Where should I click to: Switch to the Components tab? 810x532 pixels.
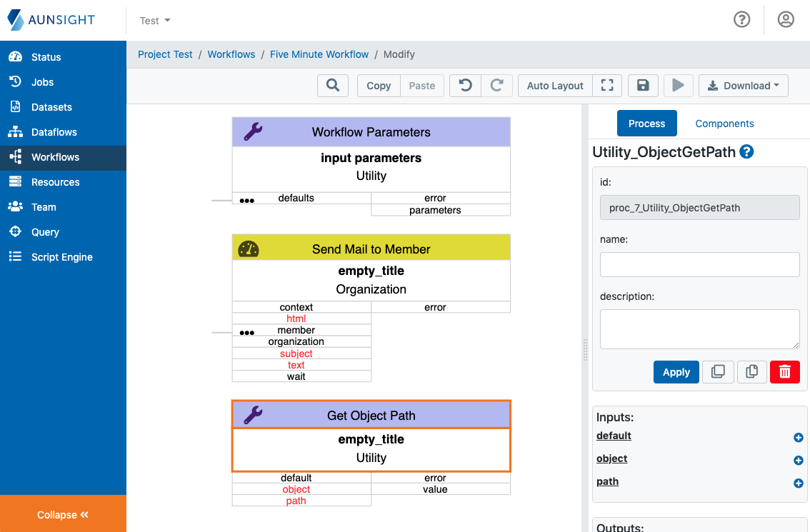coord(724,124)
